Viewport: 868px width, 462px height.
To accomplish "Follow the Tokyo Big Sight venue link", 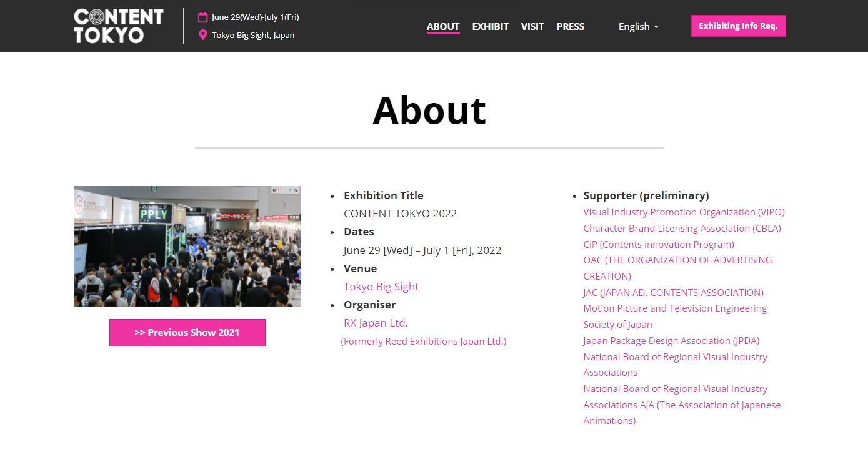I will [x=381, y=287].
